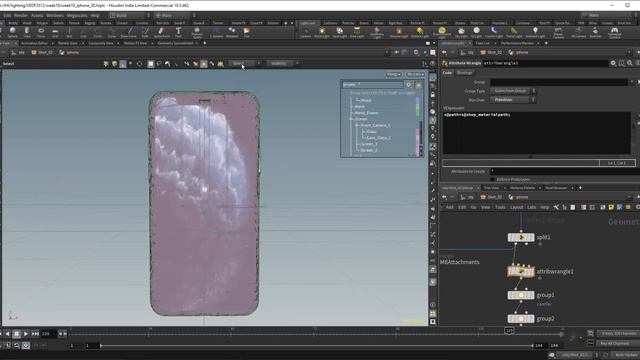Select Lens_Glass_1 in the viewport group list
Screen dimensions: 640x360
378,138
